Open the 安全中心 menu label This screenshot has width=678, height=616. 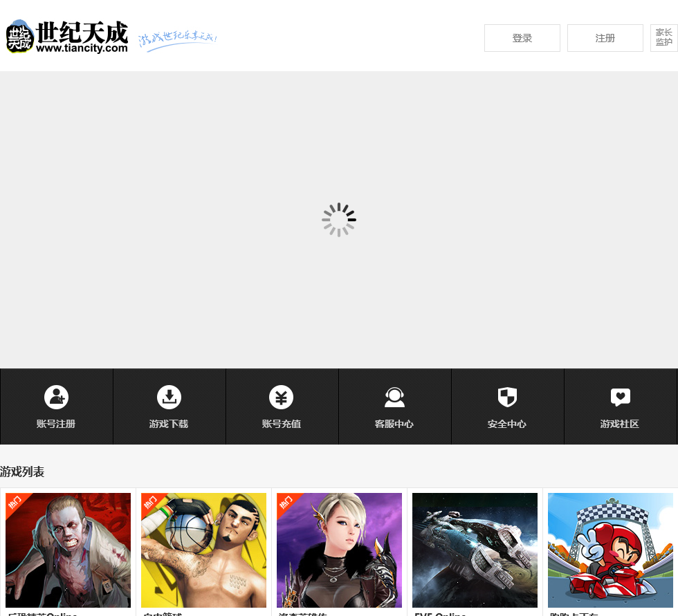(507, 424)
